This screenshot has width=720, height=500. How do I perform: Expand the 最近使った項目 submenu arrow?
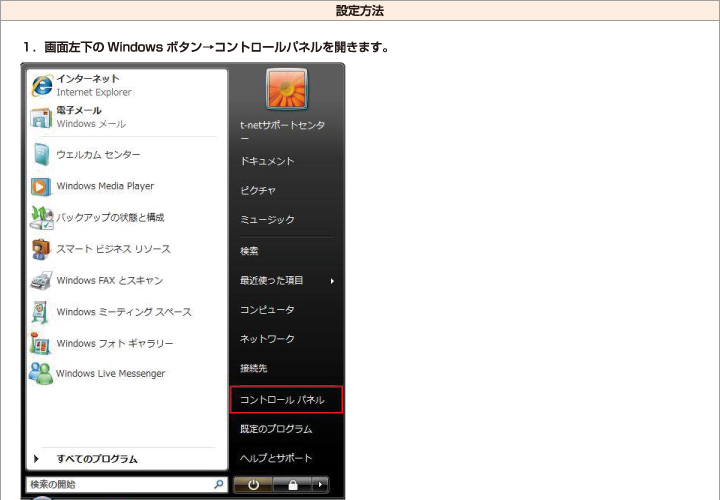pos(332,281)
